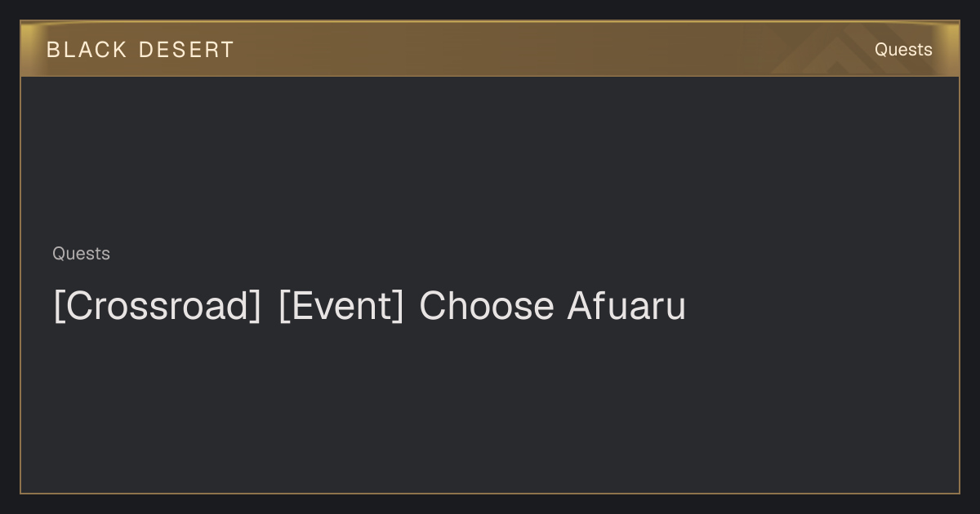Click the letter Q in the header Quests
980x514 pixels.
pos(881,50)
